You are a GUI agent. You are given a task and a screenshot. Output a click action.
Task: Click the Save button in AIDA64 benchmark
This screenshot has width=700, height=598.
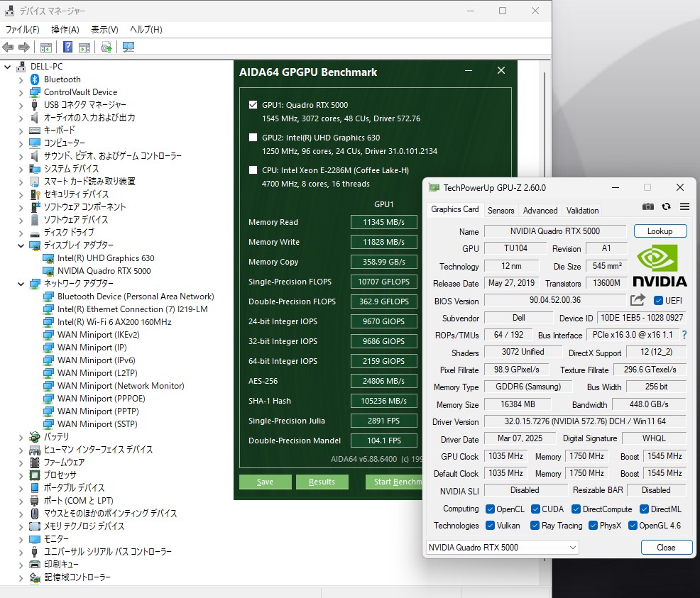266,482
